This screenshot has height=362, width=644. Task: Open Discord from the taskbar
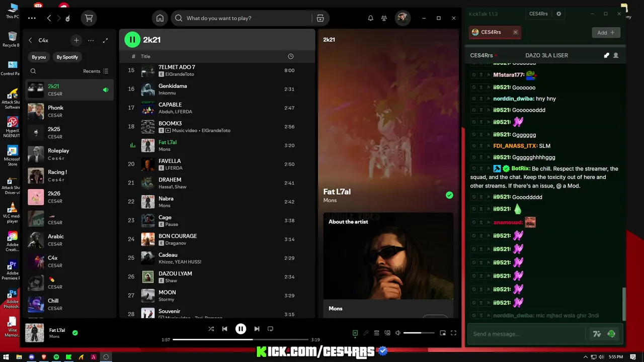(x=31, y=357)
